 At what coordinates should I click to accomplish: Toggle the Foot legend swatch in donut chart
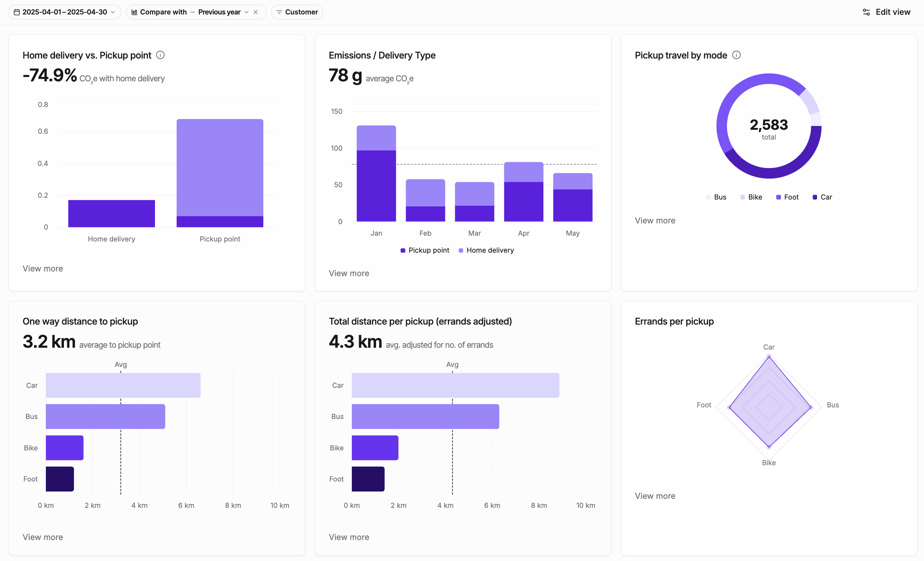point(778,197)
